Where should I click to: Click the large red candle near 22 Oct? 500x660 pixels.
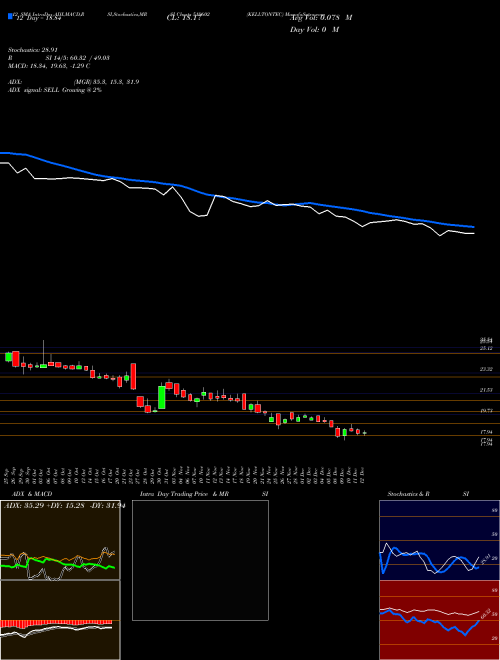pos(133,376)
